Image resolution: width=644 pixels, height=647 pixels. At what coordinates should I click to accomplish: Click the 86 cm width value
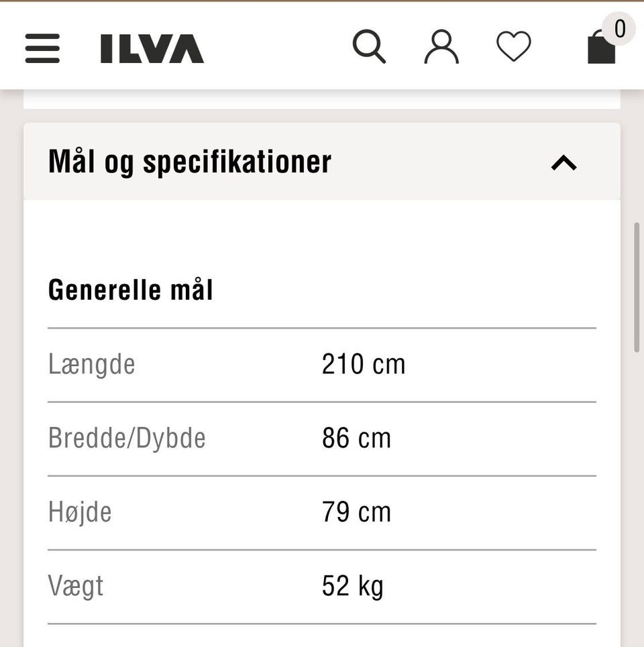pos(356,438)
